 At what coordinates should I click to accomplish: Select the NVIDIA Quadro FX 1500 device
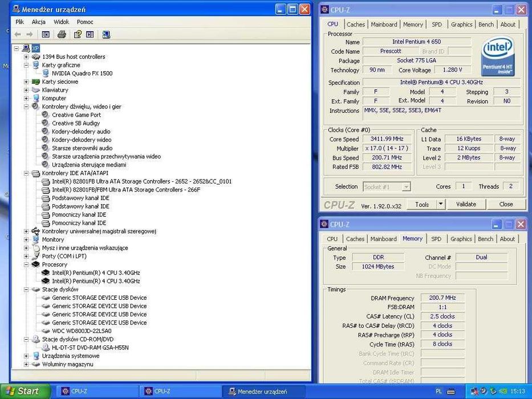82,74
